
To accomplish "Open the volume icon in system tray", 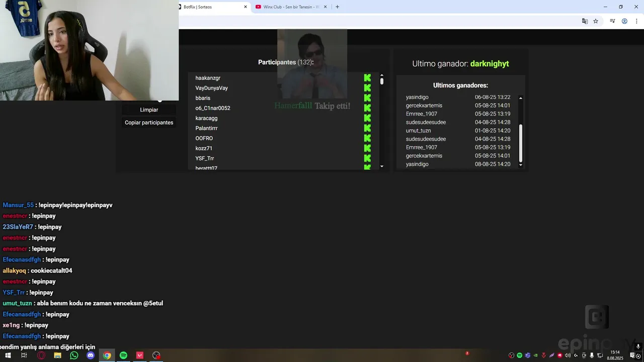I will (568, 355).
